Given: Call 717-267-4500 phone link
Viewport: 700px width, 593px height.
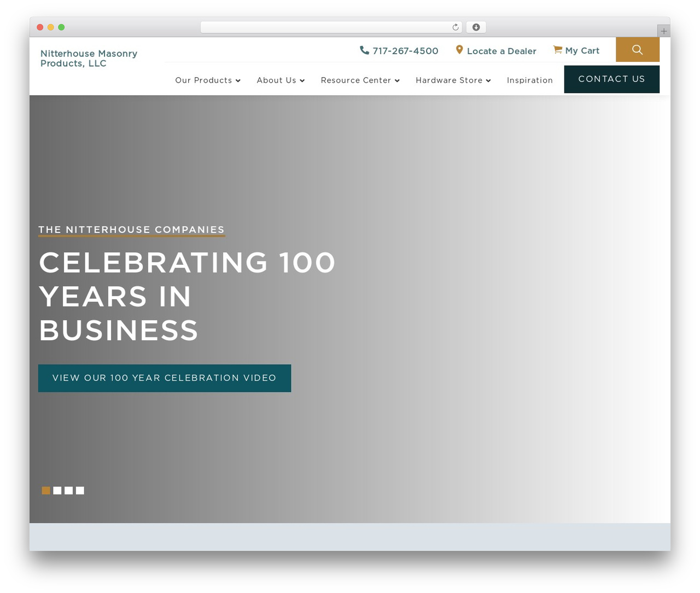Looking at the screenshot, I should coord(405,51).
